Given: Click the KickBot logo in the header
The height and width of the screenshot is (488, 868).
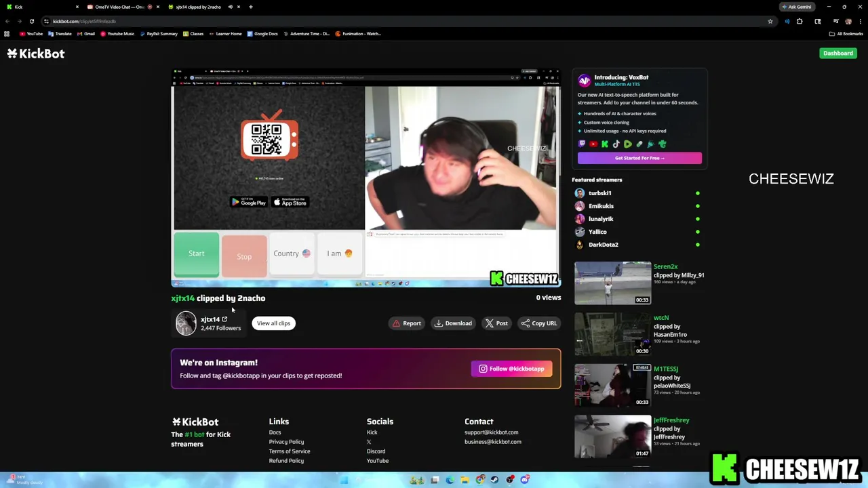Looking at the screenshot, I should pos(36,54).
